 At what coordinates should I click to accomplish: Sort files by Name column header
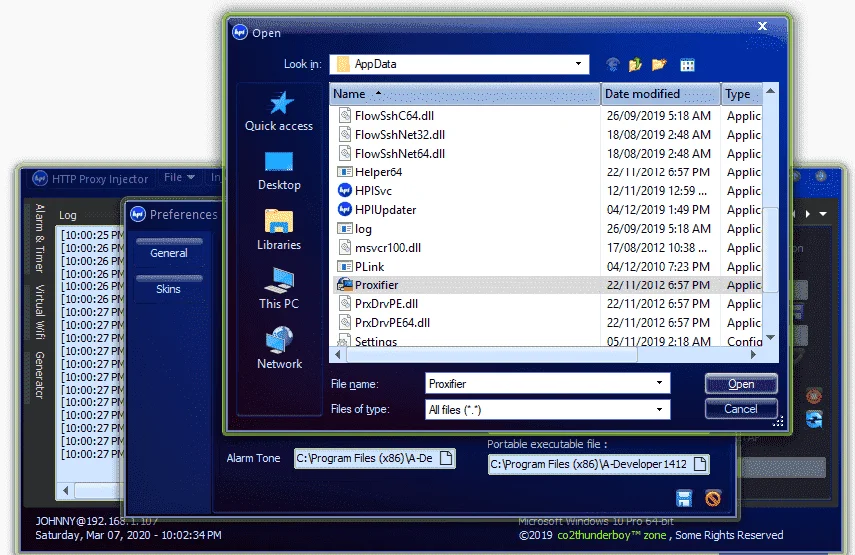pyautogui.click(x=465, y=94)
